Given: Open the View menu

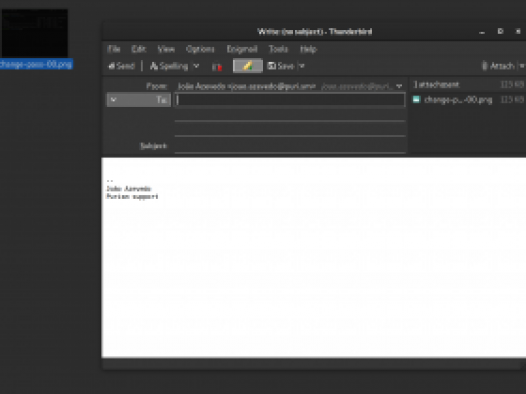Looking at the screenshot, I should [x=166, y=49].
